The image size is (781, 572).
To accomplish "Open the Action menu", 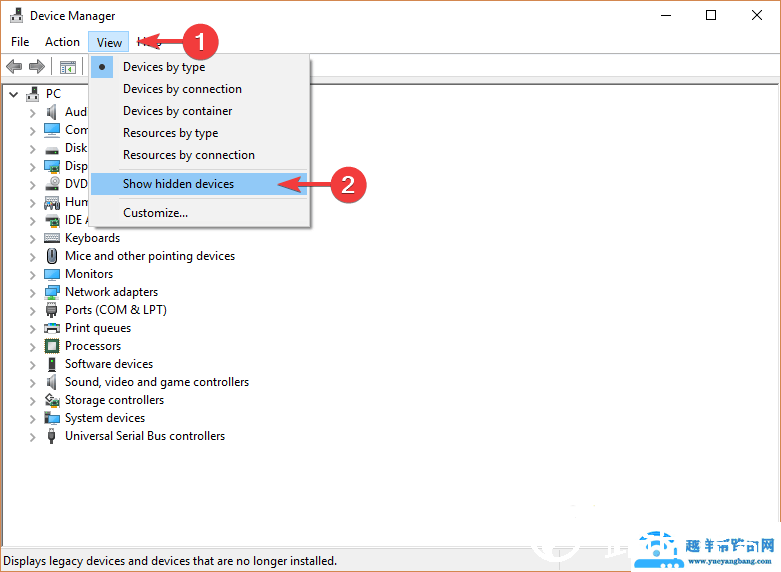I will [x=62, y=42].
